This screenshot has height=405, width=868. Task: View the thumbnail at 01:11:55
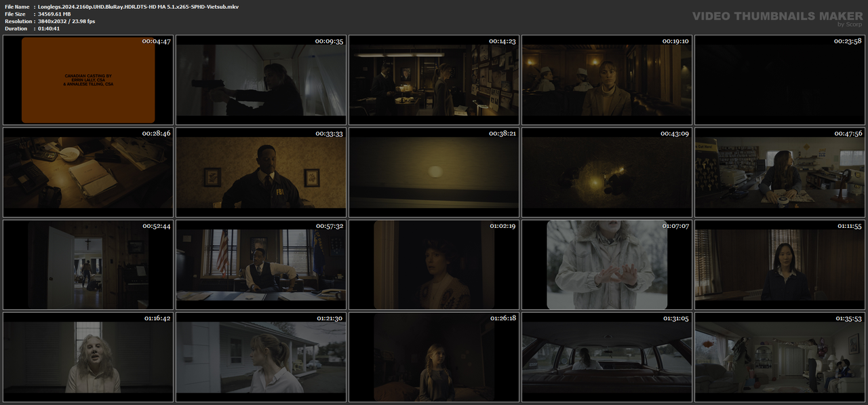780,265
